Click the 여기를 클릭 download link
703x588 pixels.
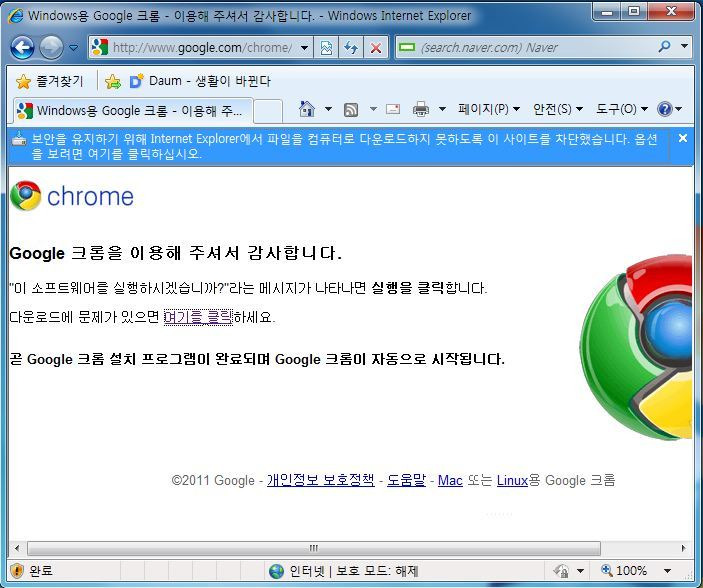[x=198, y=317]
